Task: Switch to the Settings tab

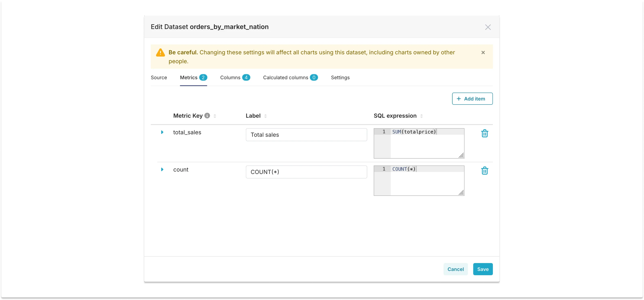Action: [340, 77]
